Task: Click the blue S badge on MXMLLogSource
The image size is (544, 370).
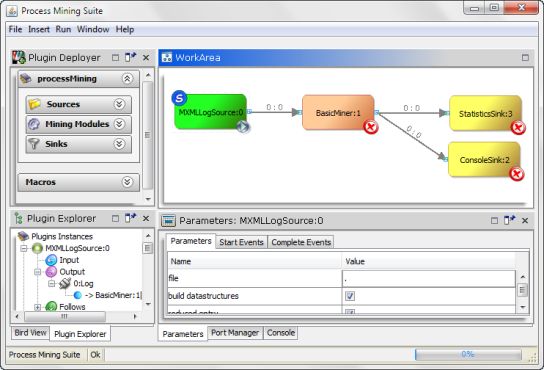Action: click(179, 98)
